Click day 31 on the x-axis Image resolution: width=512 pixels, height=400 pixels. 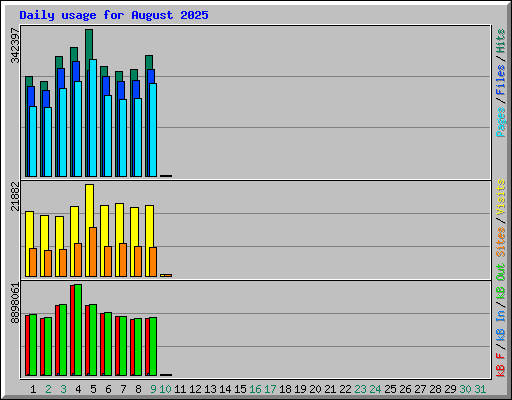point(480,389)
